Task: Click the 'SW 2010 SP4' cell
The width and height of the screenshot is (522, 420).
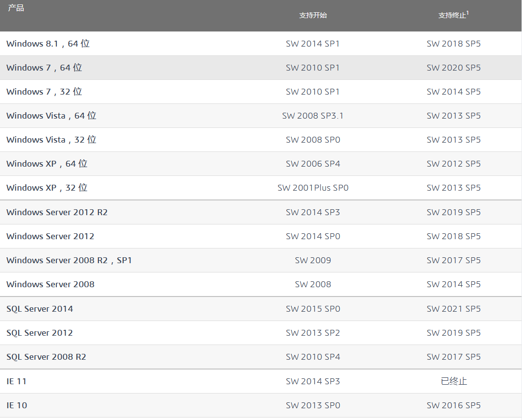Action: (313, 356)
